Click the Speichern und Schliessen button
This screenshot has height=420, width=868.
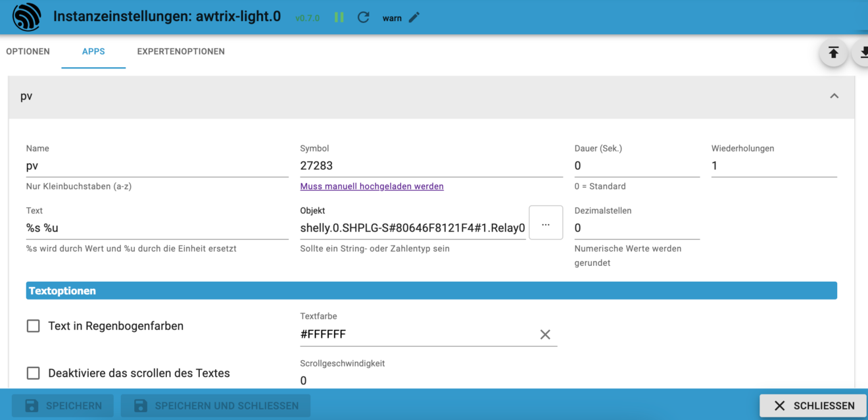[216, 406]
